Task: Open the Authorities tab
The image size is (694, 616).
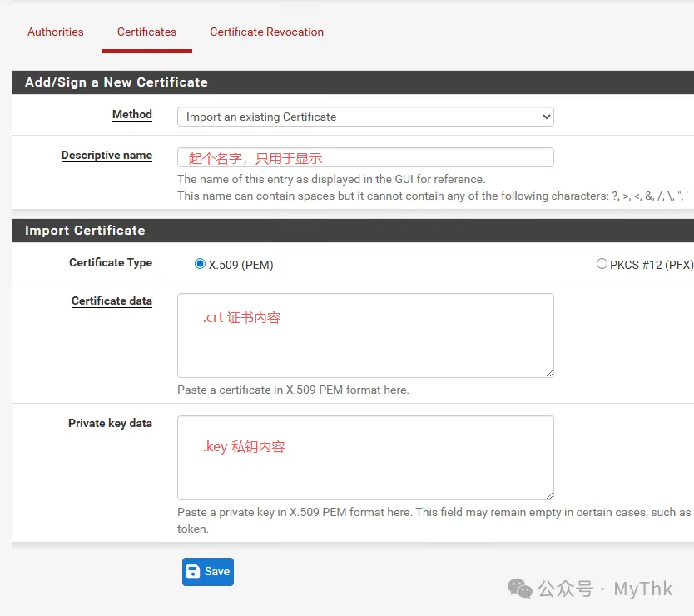Action: 55,32
